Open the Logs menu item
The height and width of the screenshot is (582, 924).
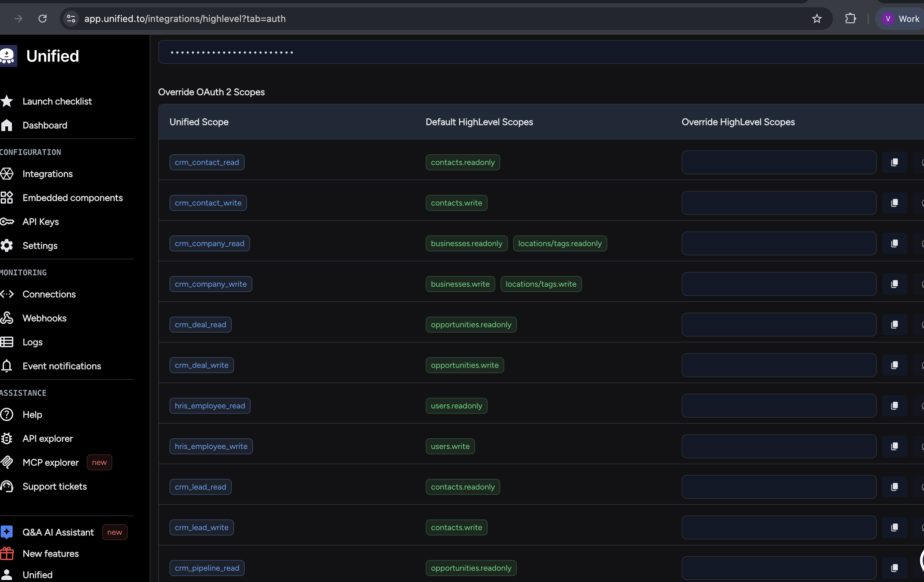(x=33, y=342)
